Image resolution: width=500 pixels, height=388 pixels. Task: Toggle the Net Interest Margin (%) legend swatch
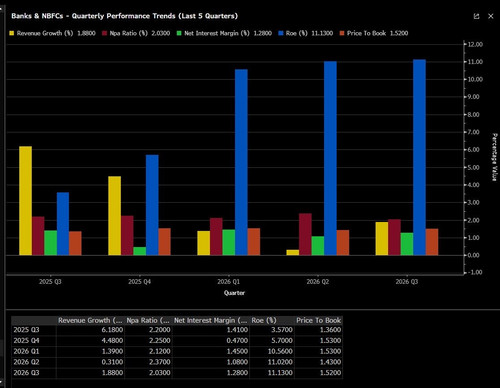179,33
